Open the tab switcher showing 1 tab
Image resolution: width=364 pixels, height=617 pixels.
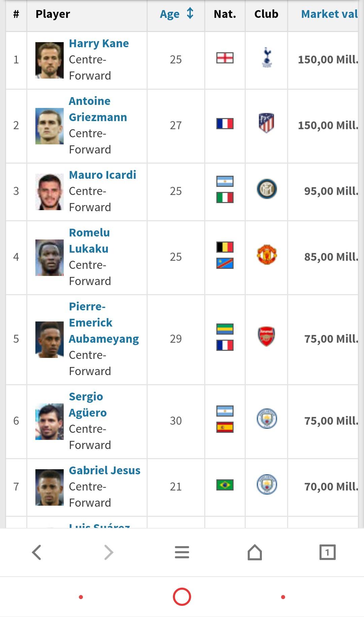[x=328, y=552]
